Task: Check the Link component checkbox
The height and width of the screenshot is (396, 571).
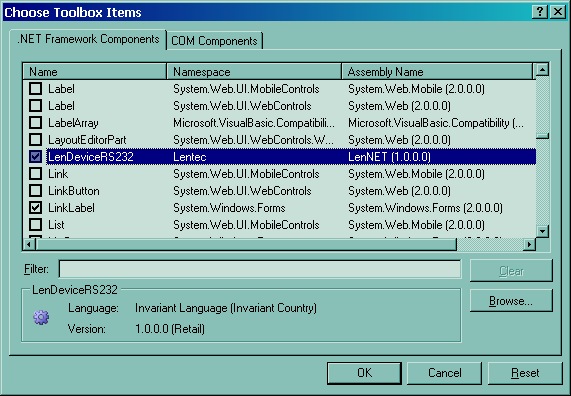Action: (x=35, y=174)
